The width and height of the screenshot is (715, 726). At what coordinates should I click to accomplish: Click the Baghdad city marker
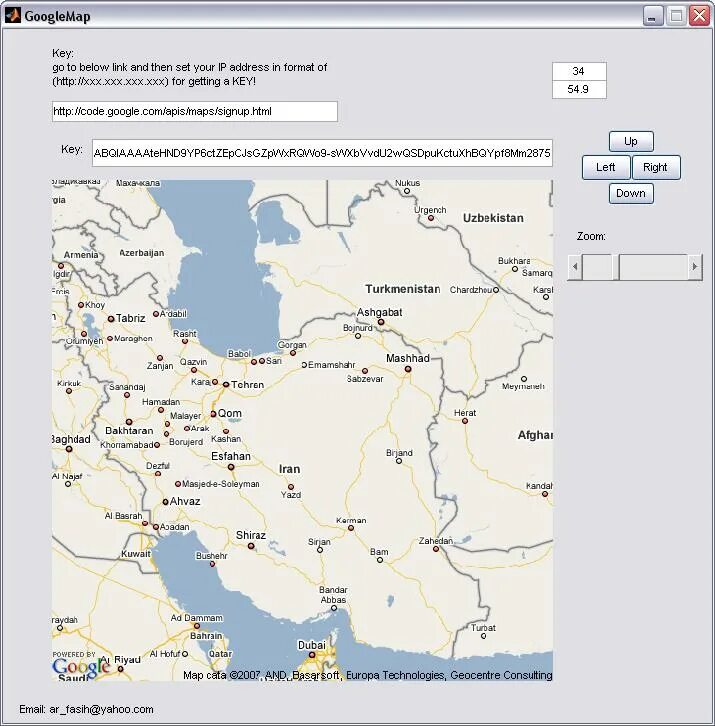[x=69, y=449]
